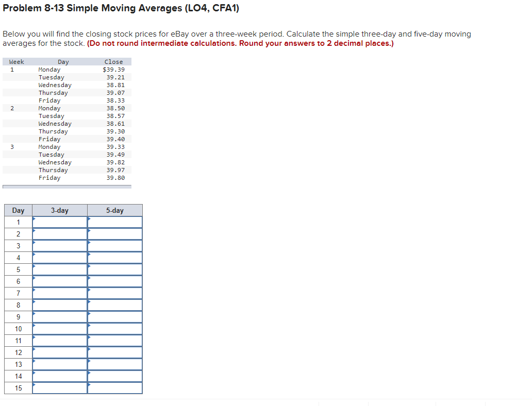The height and width of the screenshot is (406, 532).
Task: Click the flag indicator in Day 10's 5-day cell
Action: [89, 326]
